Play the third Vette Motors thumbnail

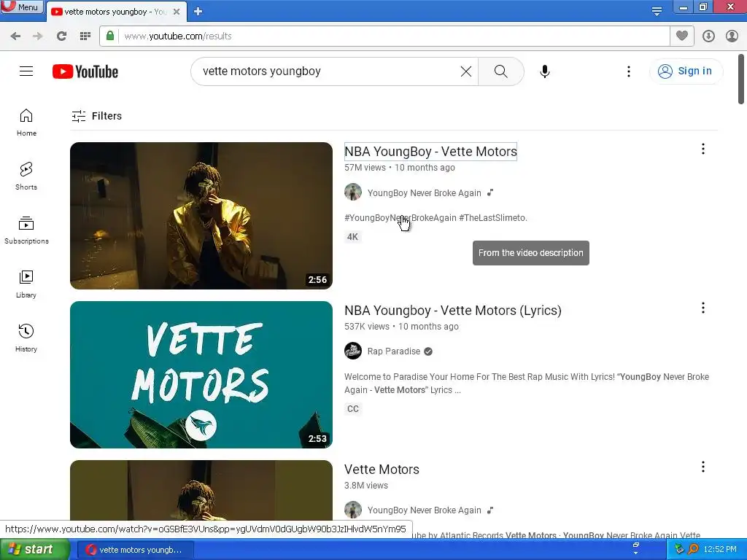(201, 490)
